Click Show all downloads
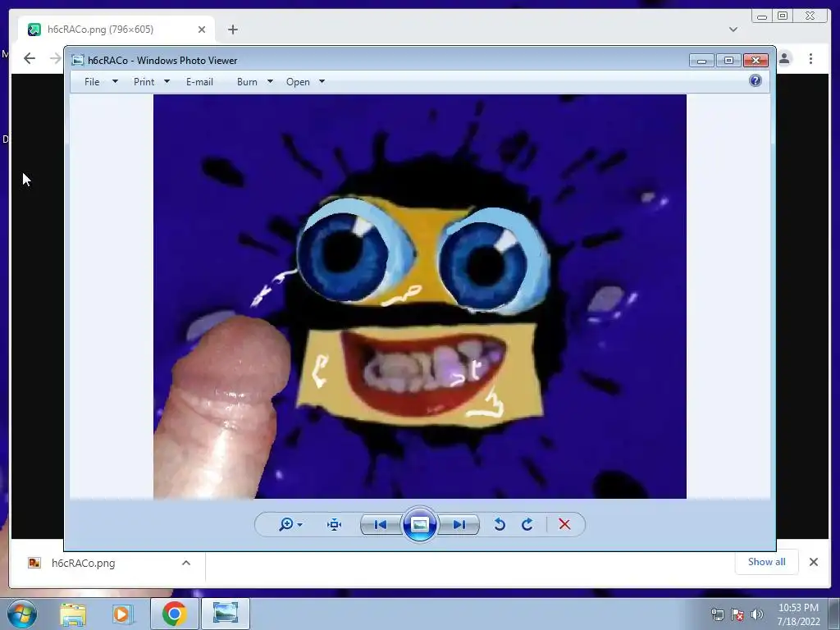The width and height of the screenshot is (840, 630). [767, 562]
